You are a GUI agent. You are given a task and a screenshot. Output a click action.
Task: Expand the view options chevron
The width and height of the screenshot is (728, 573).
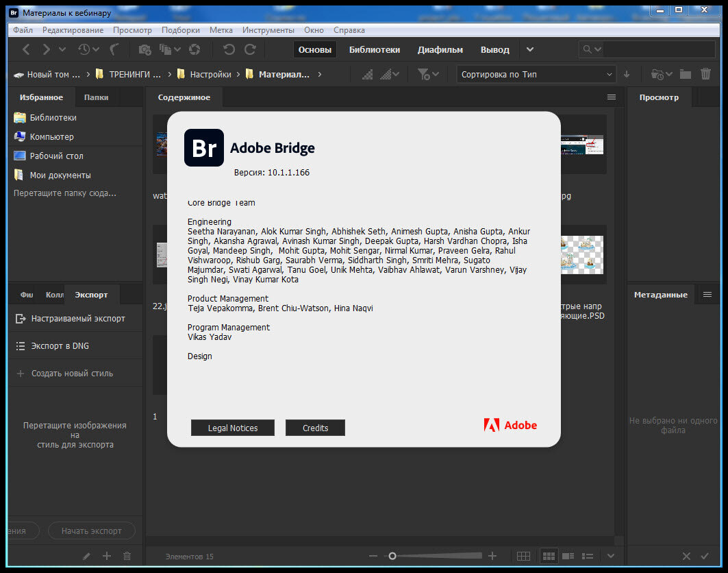point(611,556)
